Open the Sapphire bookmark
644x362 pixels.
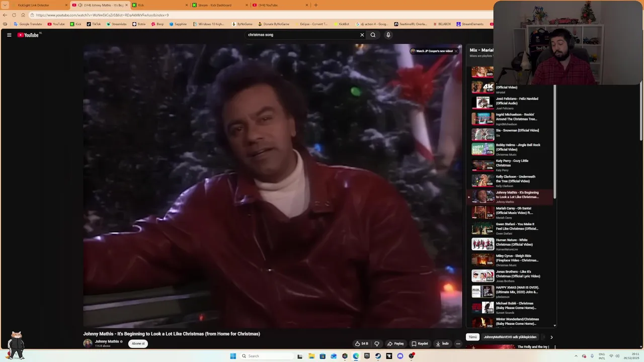[178, 24]
